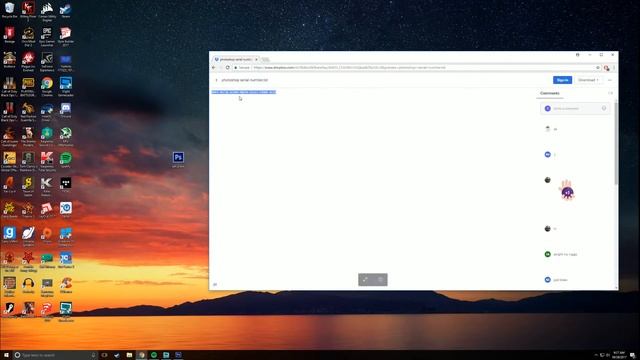Click the taskbar search box

55,355
